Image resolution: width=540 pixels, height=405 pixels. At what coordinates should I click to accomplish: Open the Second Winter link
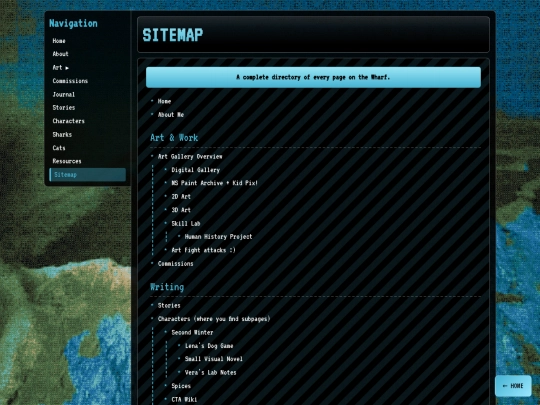(x=192, y=332)
